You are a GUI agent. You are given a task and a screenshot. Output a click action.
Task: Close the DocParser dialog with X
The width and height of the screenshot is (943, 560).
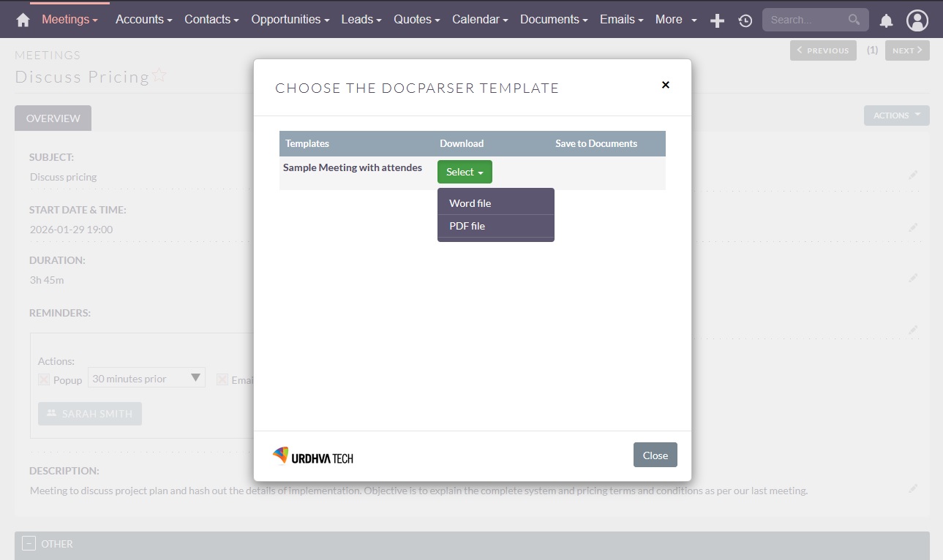click(x=665, y=85)
